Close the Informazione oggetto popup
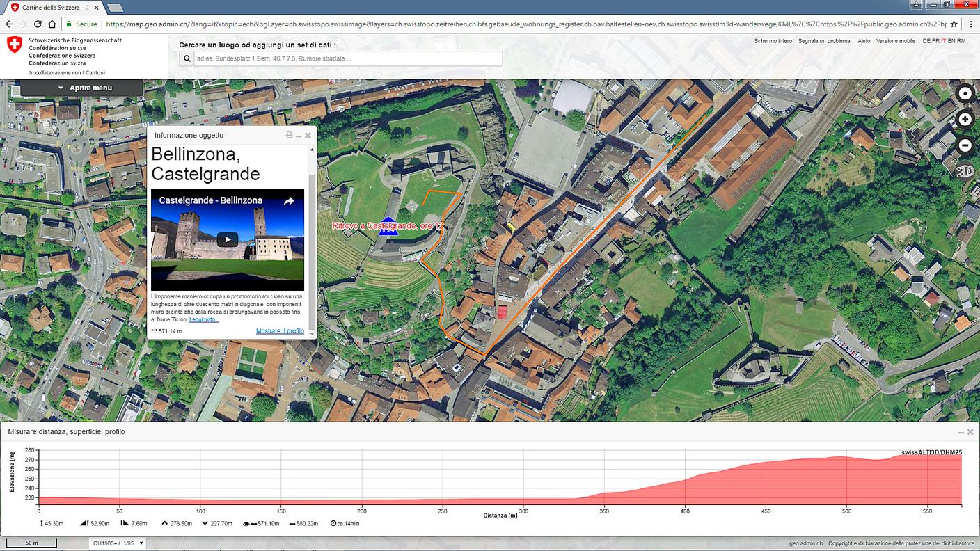The image size is (980, 551). 308,135
